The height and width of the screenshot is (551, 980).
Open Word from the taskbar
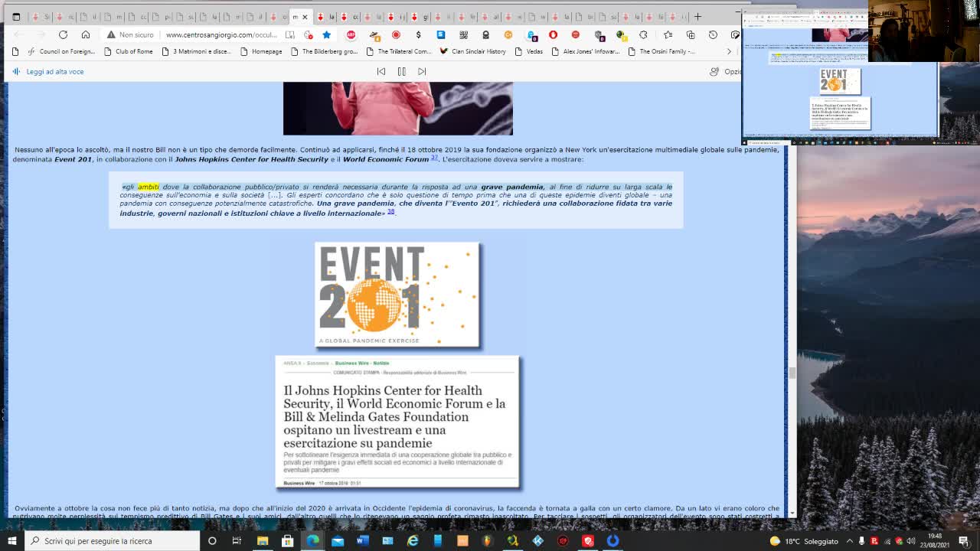[363, 540]
